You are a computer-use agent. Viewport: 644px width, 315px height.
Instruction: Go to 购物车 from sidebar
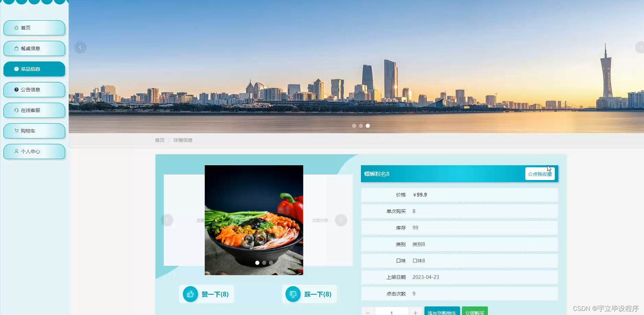point(34,131)
